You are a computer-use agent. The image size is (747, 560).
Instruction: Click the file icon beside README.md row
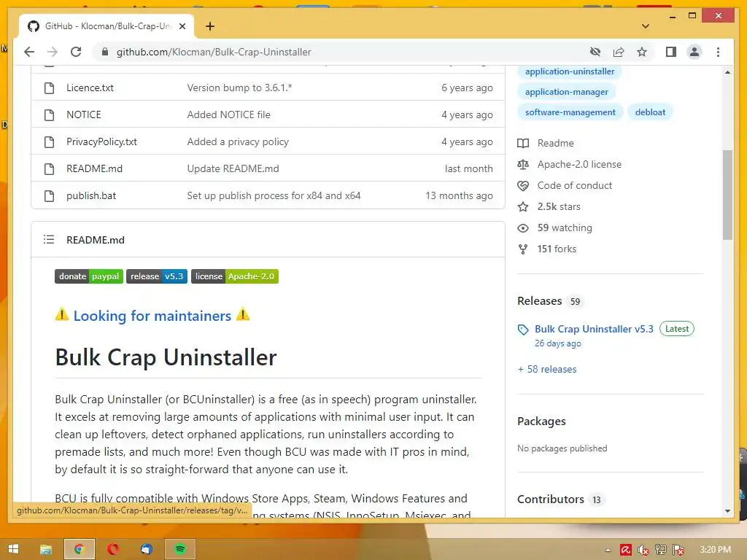[49, 168]
